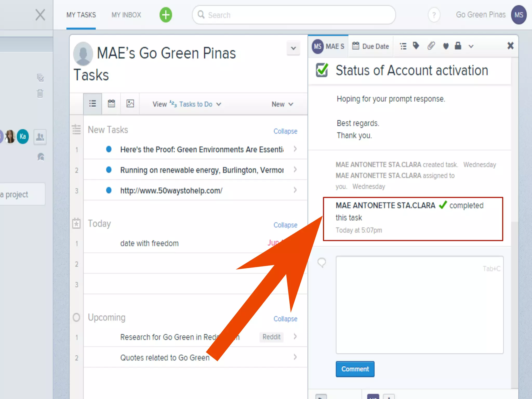This screenshot has width=532, height=399.
Task: Click the green plus add-task button
Action: (x=166, y=15)
